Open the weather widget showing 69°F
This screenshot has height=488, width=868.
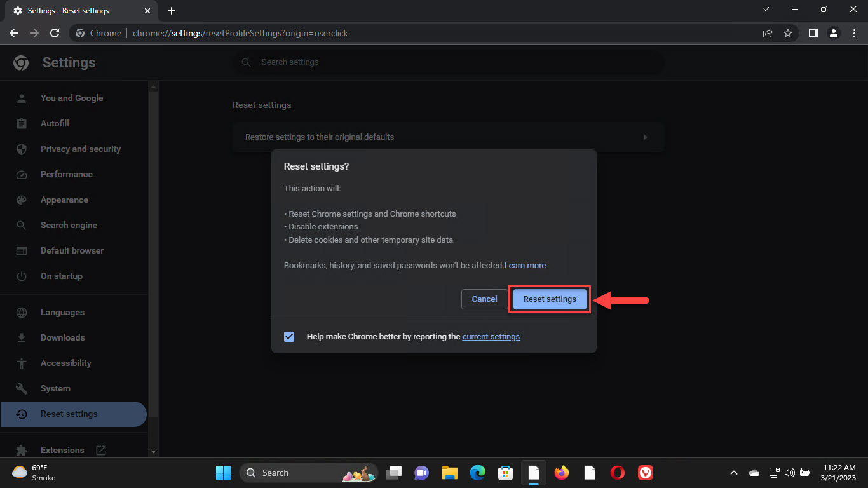click(35, 473)
